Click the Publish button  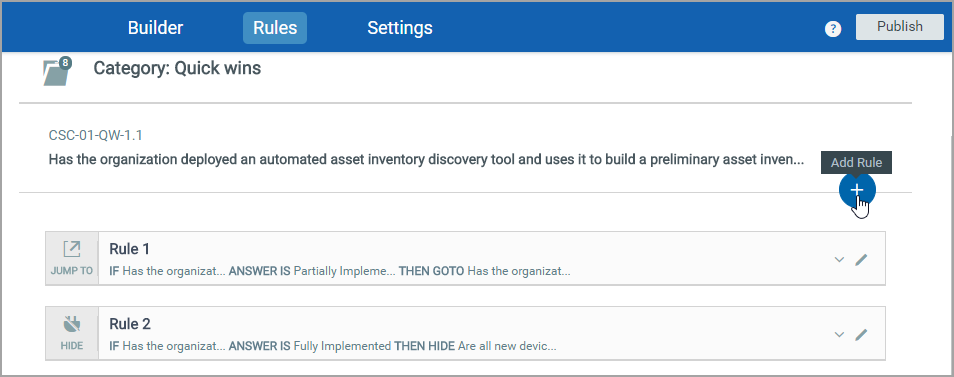[900, 27]
